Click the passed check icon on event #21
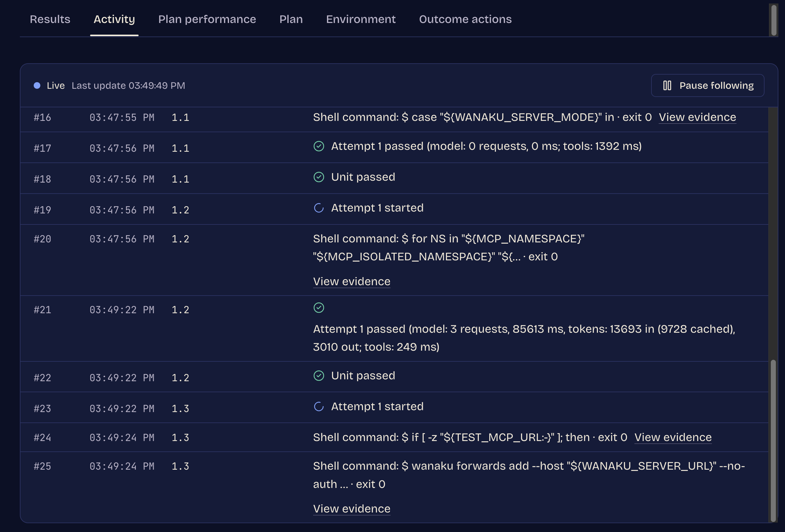The width and height of the screenshot is (785, 532). tap(318, 308)
